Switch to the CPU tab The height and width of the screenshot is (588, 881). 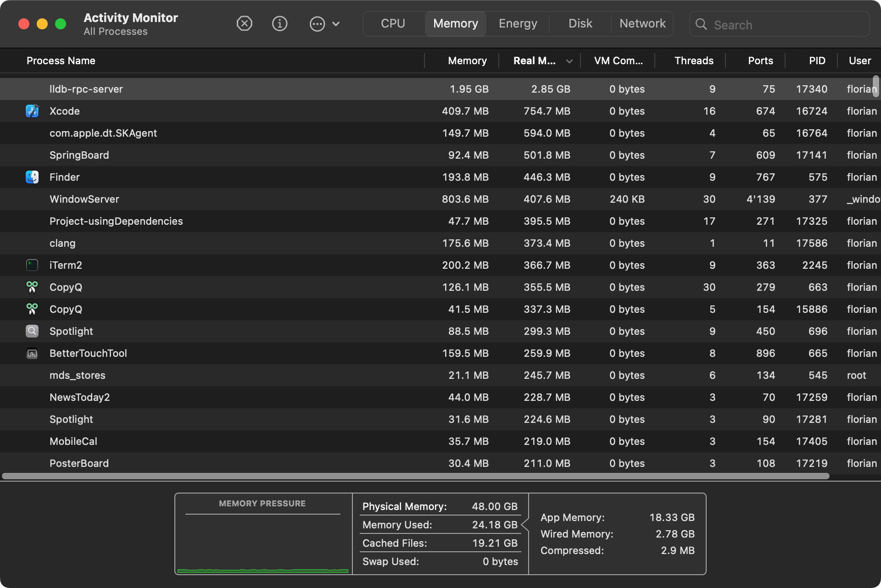(393, 23)
